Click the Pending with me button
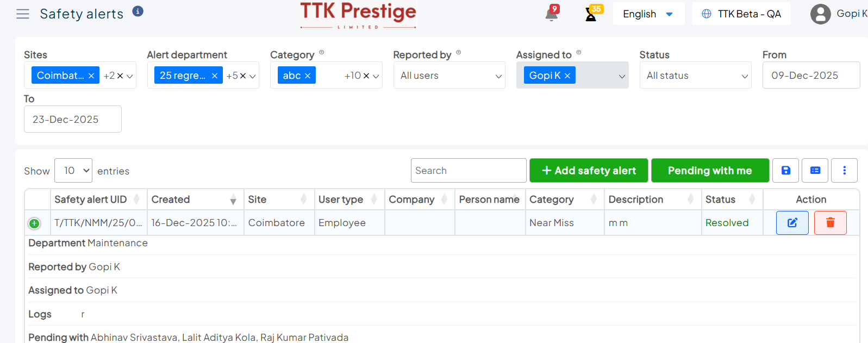The image size is (868, 343). point(710,171)
